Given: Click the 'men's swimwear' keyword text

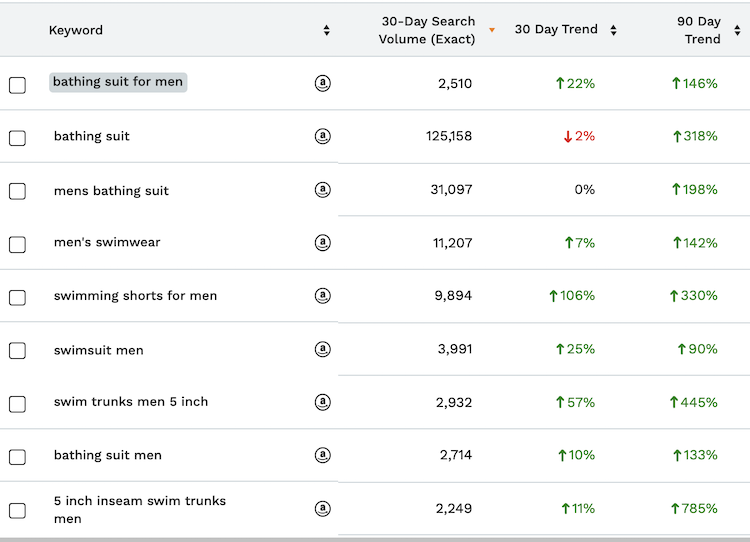Looking at the screenshot, I should pos(107,242).
